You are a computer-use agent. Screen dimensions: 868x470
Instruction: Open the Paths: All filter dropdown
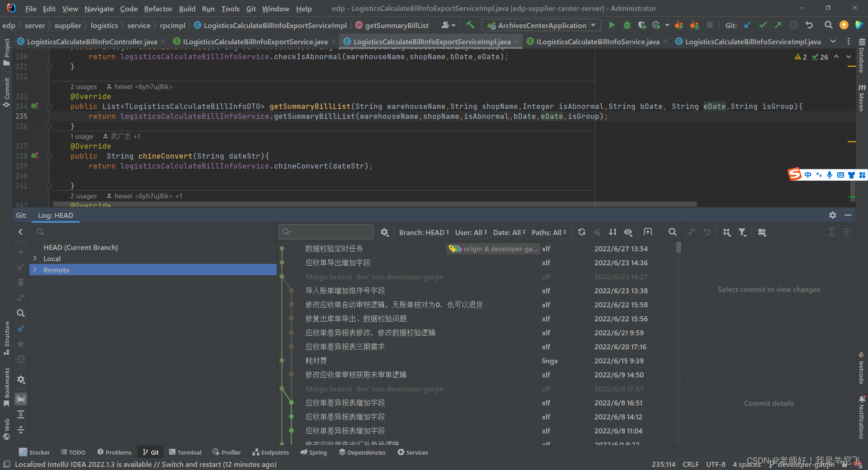549,232
